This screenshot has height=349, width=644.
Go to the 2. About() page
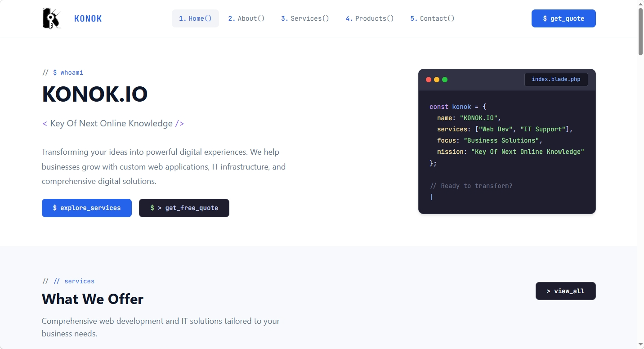[246, 18]
